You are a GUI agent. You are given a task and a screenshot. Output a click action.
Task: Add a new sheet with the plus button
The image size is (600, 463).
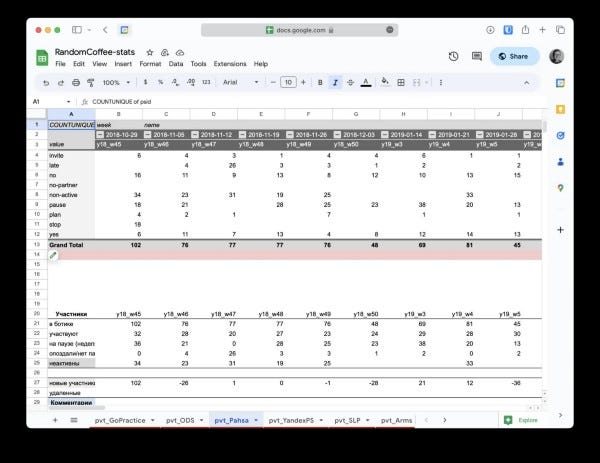click(55, 420)
